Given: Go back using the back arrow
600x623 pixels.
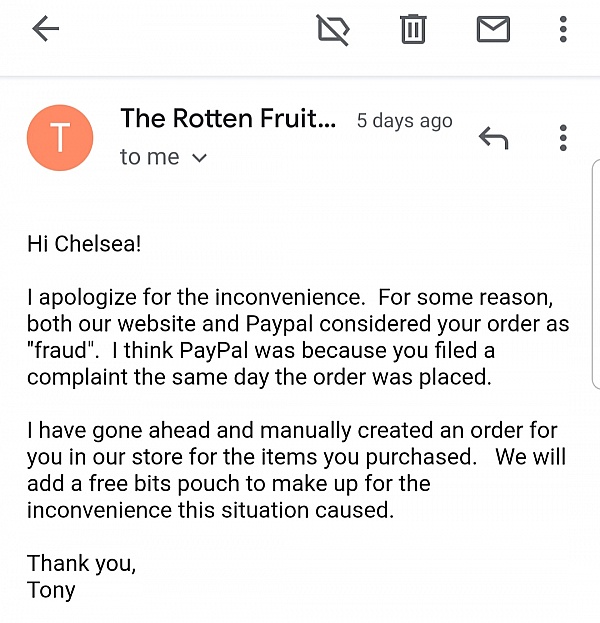Looking at the screenshot, I should pyautogui.click(x=46, y=30).
